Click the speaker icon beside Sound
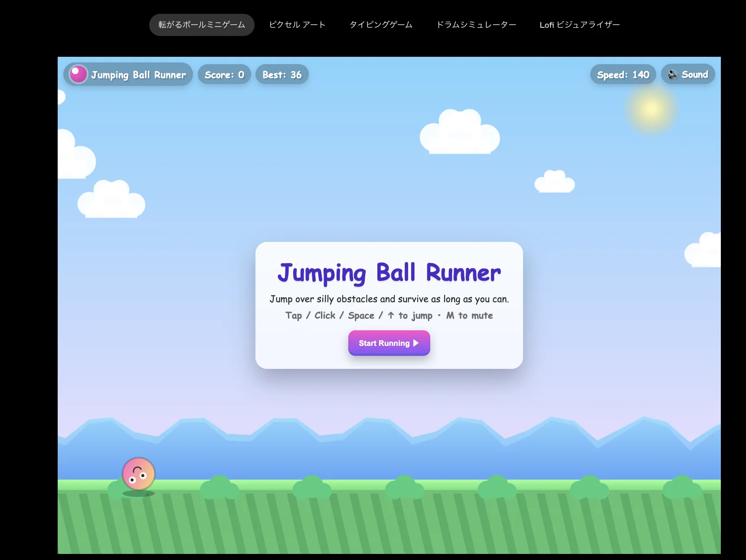This screenshot has height=560, width=746. (672, 75)
